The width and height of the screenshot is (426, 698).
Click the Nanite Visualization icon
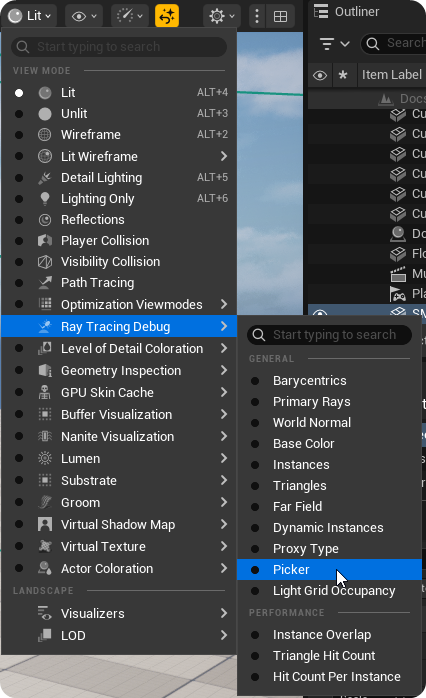45,436
